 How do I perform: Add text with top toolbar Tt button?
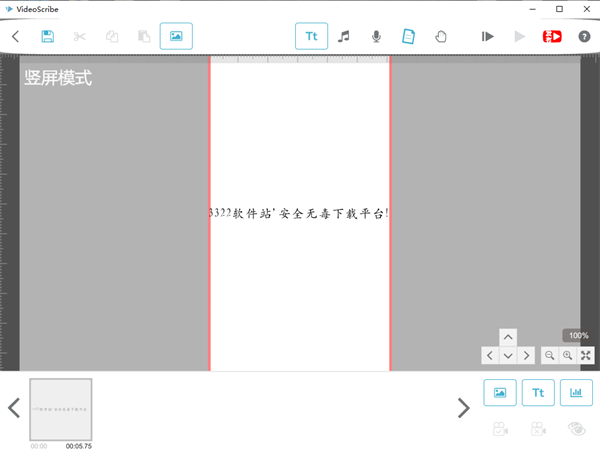[x=311, y=36]
